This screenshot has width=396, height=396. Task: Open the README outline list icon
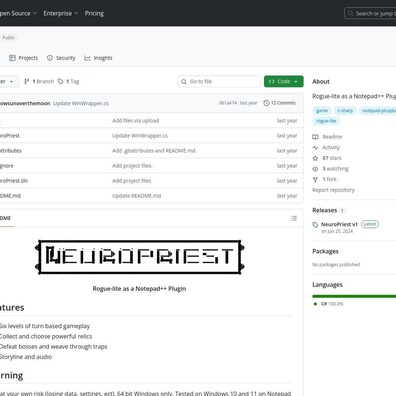[x=294, y=218]
